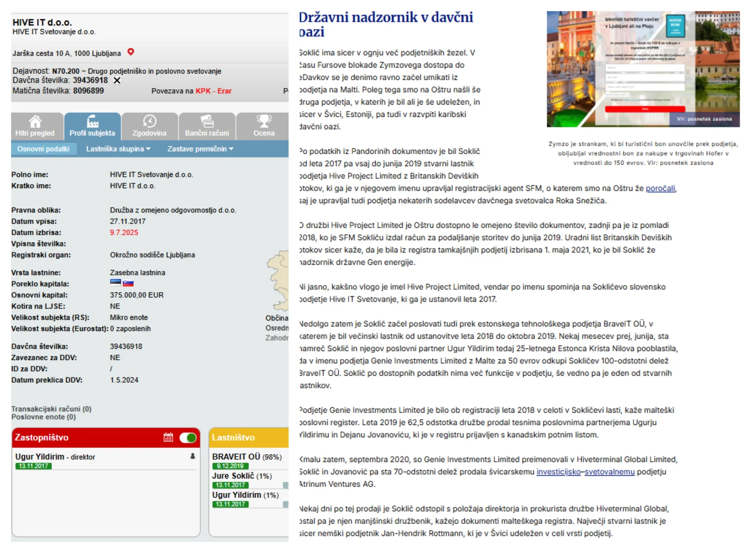Click the Lastništvo panel header
756x553 pixels.
tap(249, 437)
